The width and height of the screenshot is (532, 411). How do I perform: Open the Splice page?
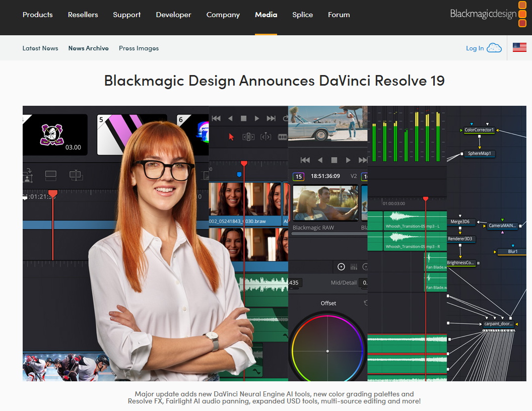[303, 15]
